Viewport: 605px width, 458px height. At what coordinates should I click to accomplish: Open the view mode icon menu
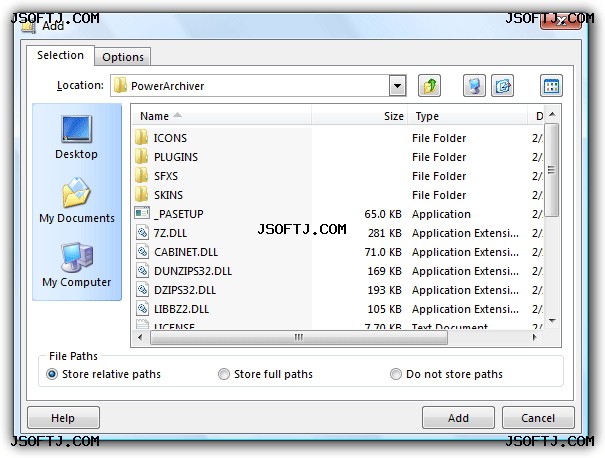click(551, 85)
